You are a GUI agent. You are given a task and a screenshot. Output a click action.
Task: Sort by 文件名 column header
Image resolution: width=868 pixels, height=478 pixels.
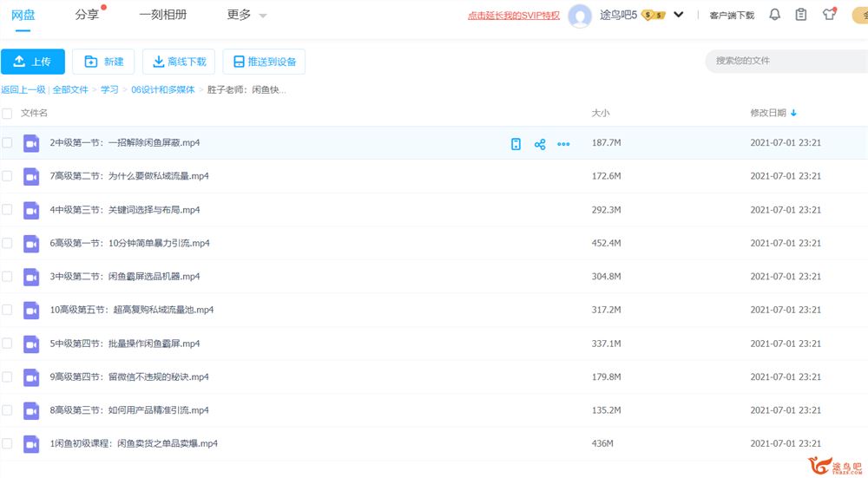(x=34, y=113)
